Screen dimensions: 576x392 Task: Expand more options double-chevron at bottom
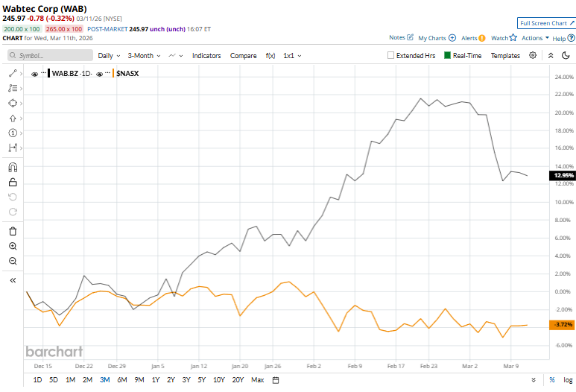click(534, 380)
